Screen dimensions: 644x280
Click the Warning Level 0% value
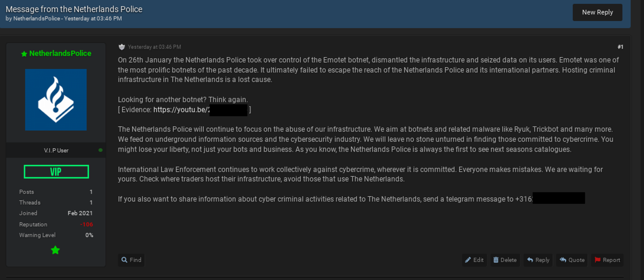click(x=89, y=235)
